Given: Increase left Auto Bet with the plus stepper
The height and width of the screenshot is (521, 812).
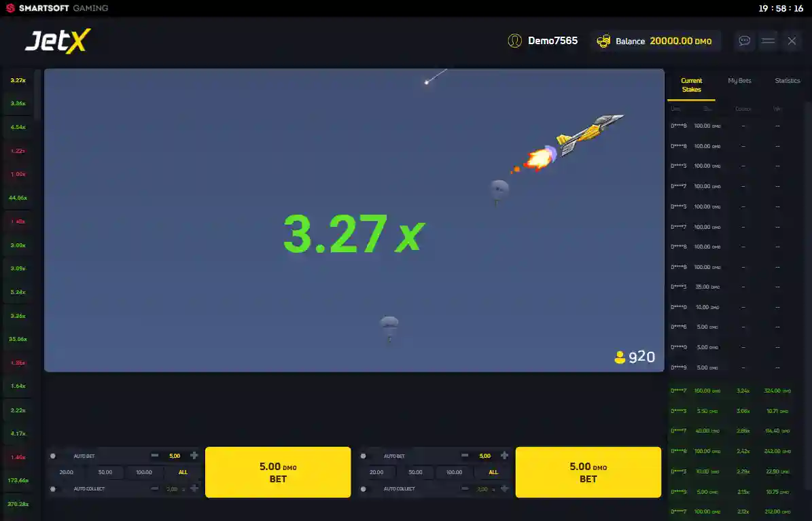Looking at the screenshot, I should (x=193, y=455).
